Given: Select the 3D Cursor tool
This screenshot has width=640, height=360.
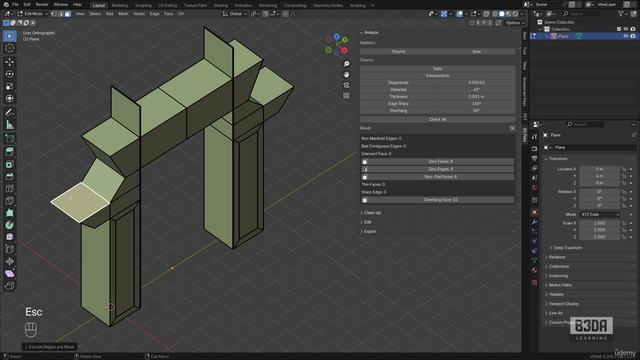Looking at the screenshot, I should [x=10, y=48].
